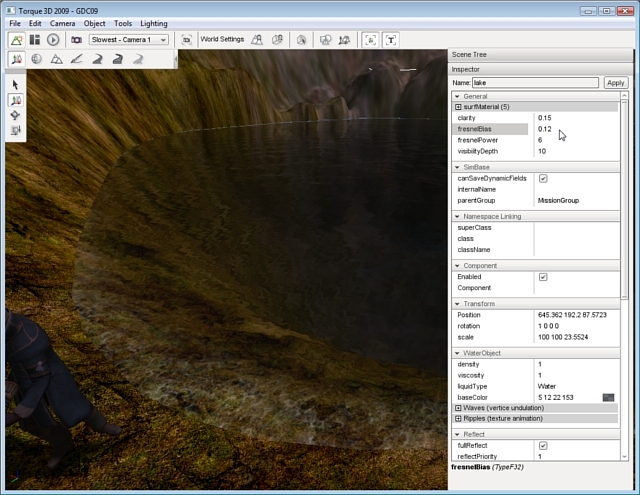Open the Object menu
The image size is (640, 495).
point(94,23)
